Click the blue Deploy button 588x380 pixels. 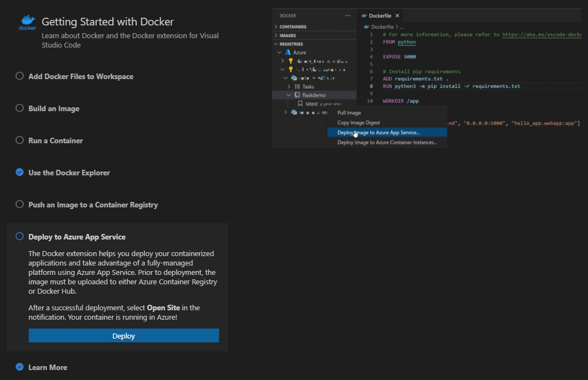[x=124, y=336]
